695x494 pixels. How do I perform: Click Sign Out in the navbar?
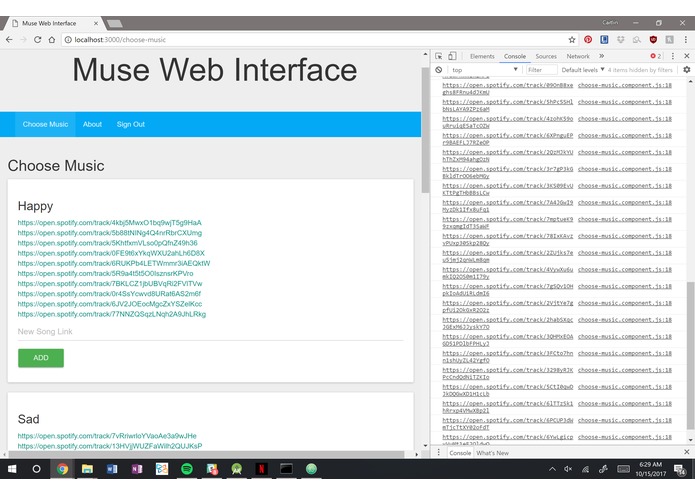(x=131, y=124)
